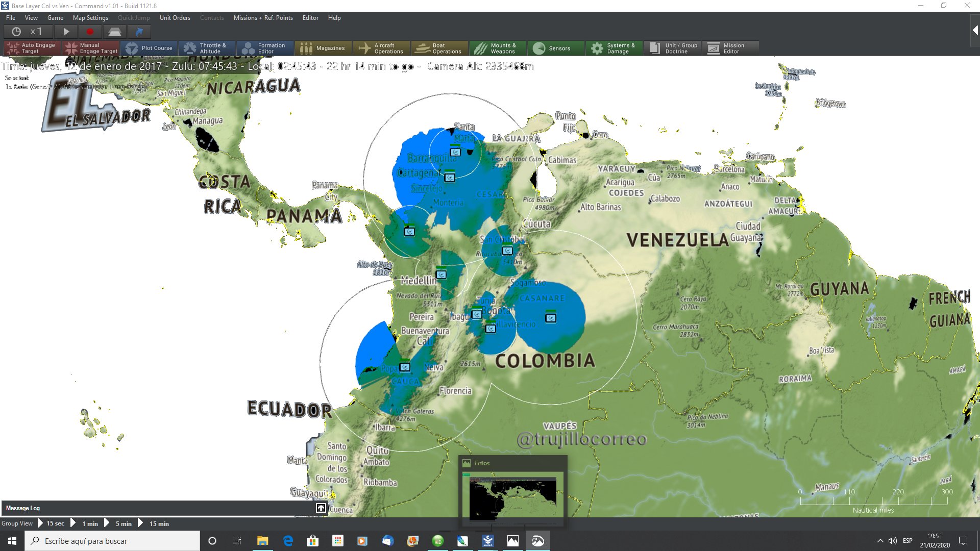Select Auto Engage Target
The image size is (980, 551).
coord(33,48)
